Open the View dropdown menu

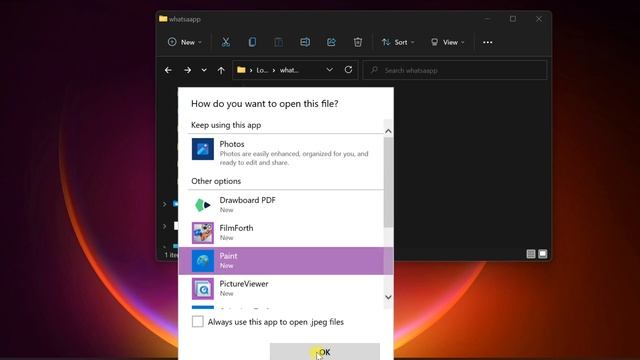tap(447, 42)
